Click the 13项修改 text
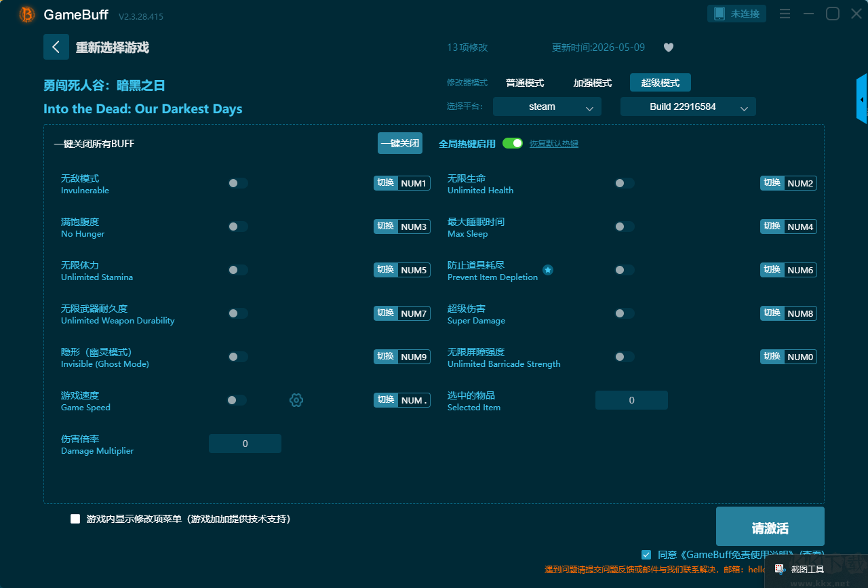The width and height of the screenshot is (868, 588). tap(467, 47)
